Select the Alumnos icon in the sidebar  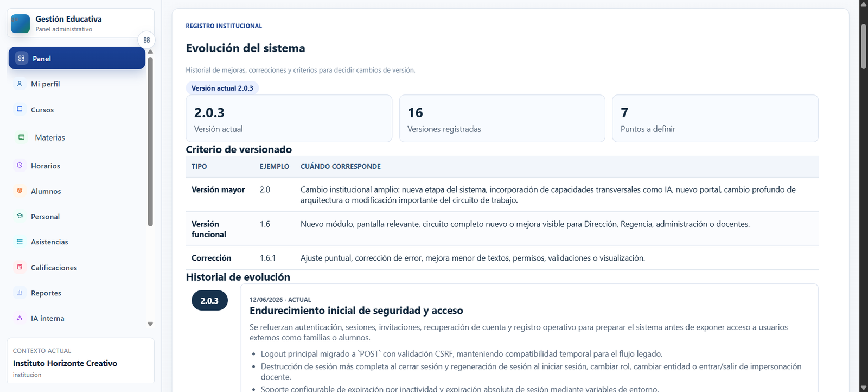[x=20, y=191]
